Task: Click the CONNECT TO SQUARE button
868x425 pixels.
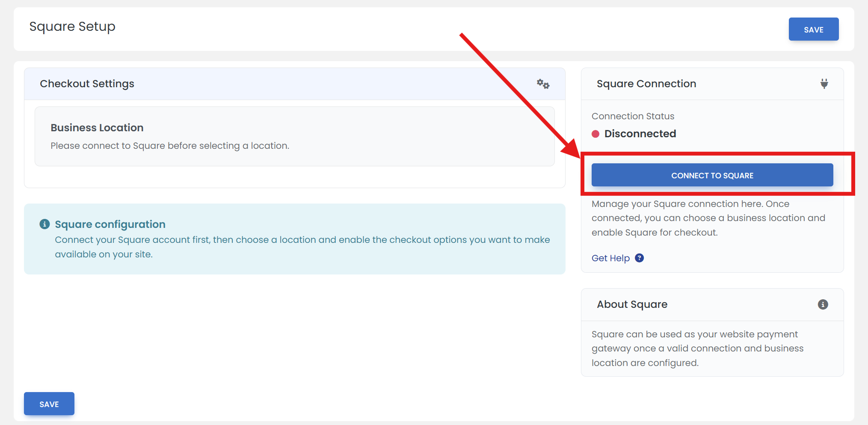Action: 712,175
